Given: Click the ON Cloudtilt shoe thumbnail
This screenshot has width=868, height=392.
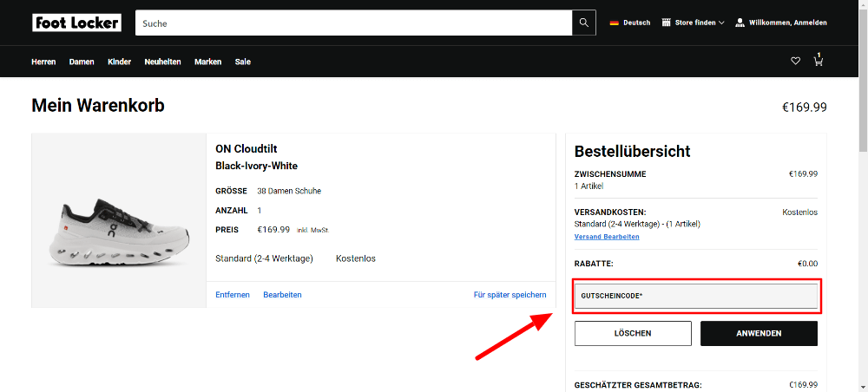Looking at the screenshot, I should pos(119,220).
